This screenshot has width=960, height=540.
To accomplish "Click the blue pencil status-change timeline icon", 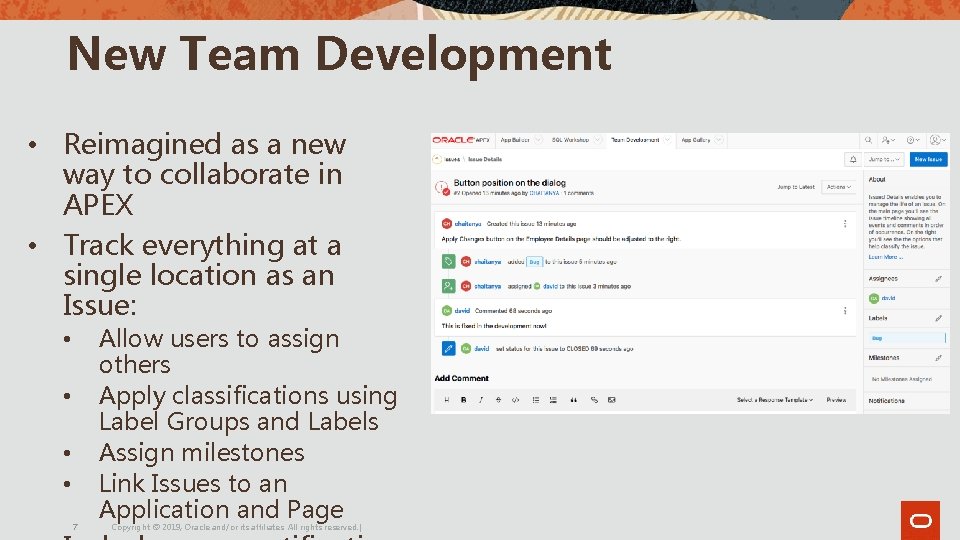I will (448, 348).
